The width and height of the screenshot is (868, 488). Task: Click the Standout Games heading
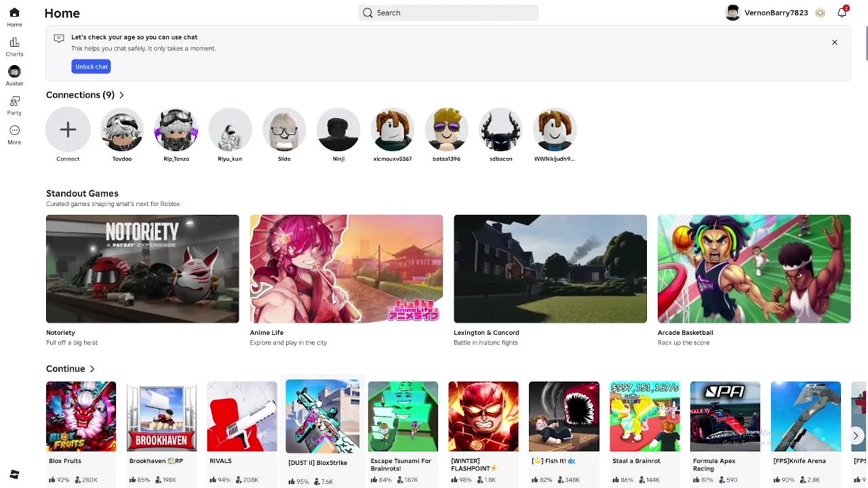coord(82,194)
